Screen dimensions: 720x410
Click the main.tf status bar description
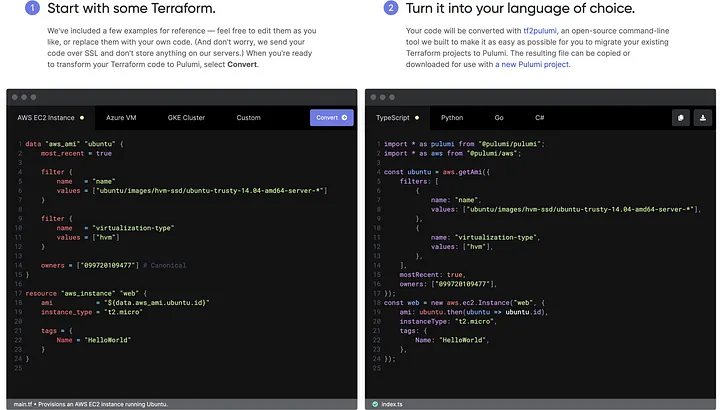click(x=90, y=404)
